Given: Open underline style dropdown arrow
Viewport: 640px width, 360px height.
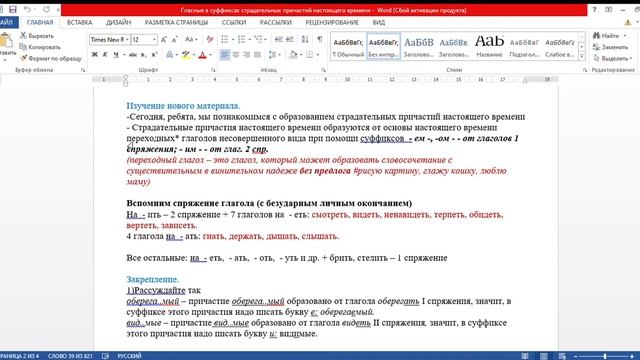Looking at the screenshot, I should 123,55.
